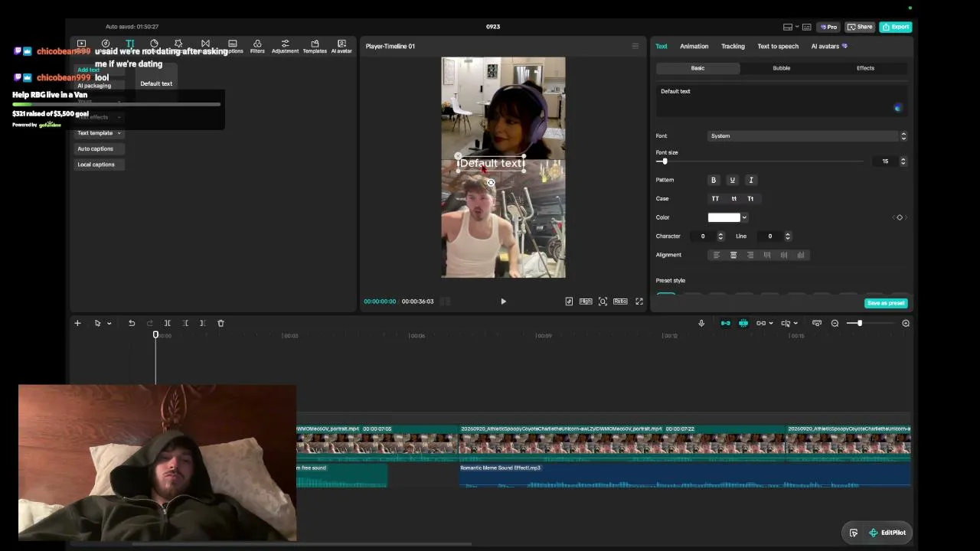Viewport: 980px width, 551px height.
Task: Click the undo arrow in timeline toolbar
Action: (132, 323)
